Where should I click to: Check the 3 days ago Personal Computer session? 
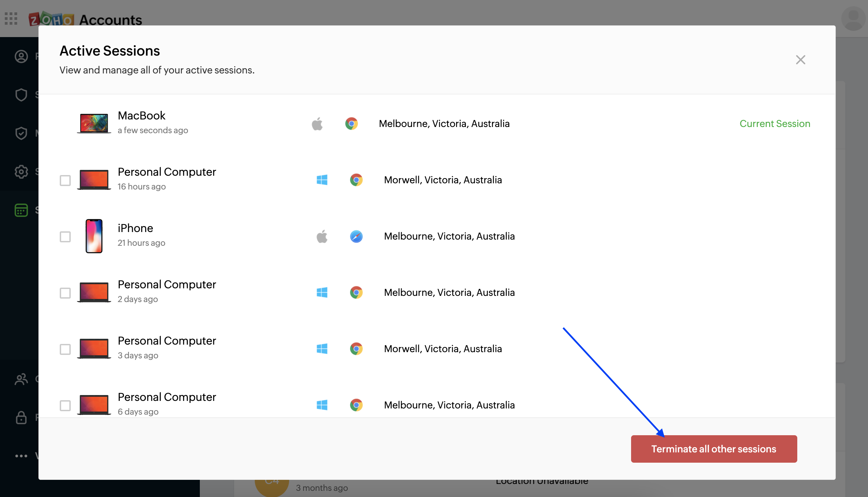pos(65,349)
